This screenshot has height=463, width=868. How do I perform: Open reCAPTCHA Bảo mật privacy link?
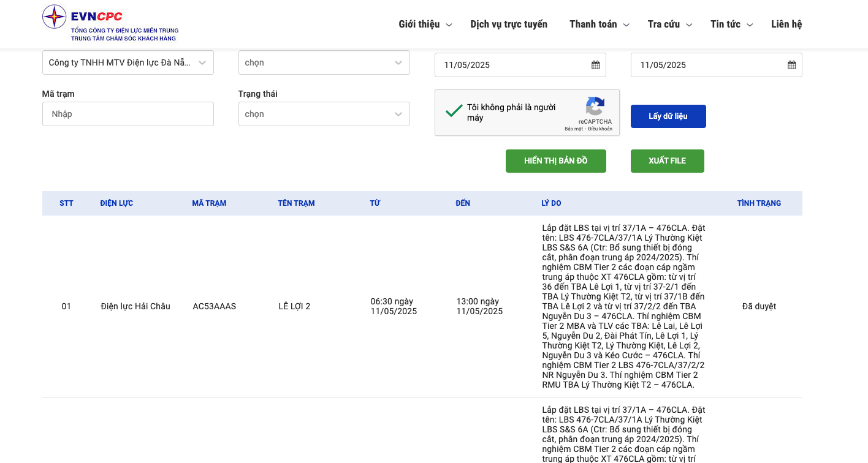click(x=573, y=129)
